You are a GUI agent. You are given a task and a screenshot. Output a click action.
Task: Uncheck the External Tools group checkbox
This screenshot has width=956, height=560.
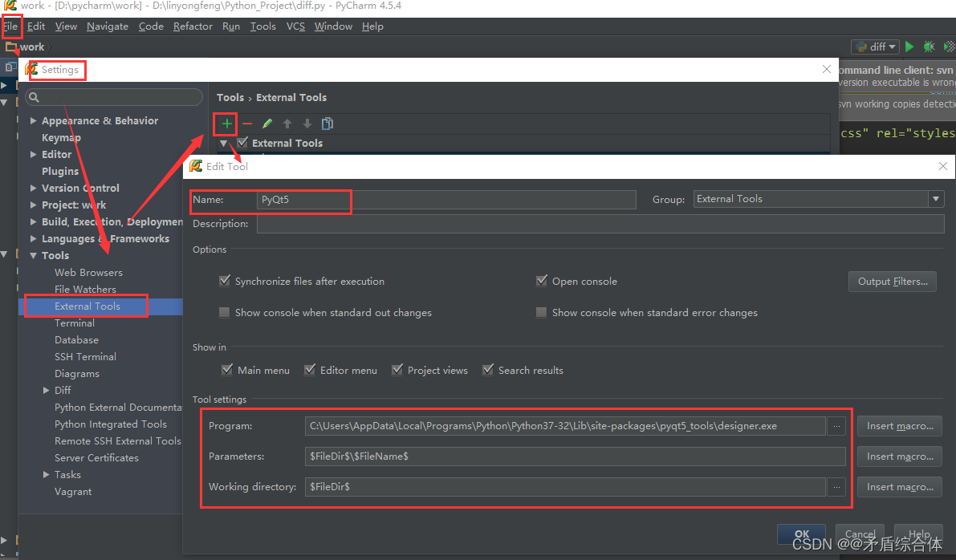point(242,143)
